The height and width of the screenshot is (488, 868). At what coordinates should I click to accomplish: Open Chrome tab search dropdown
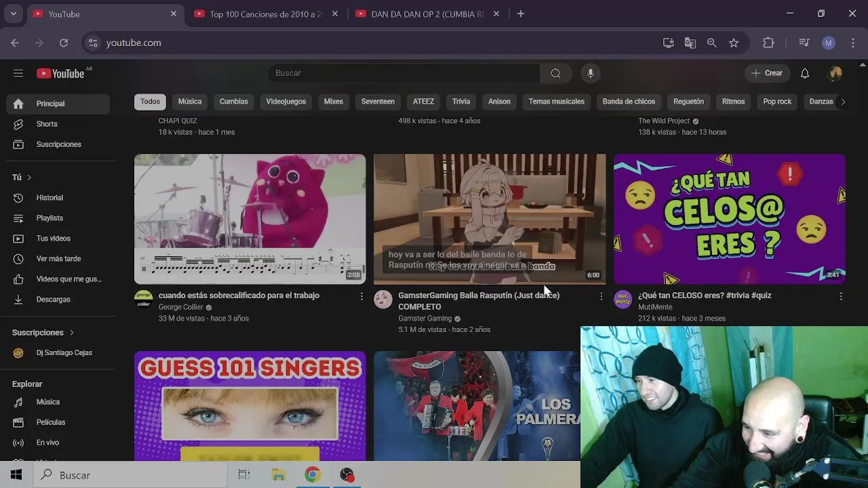(x=14, y=14)
